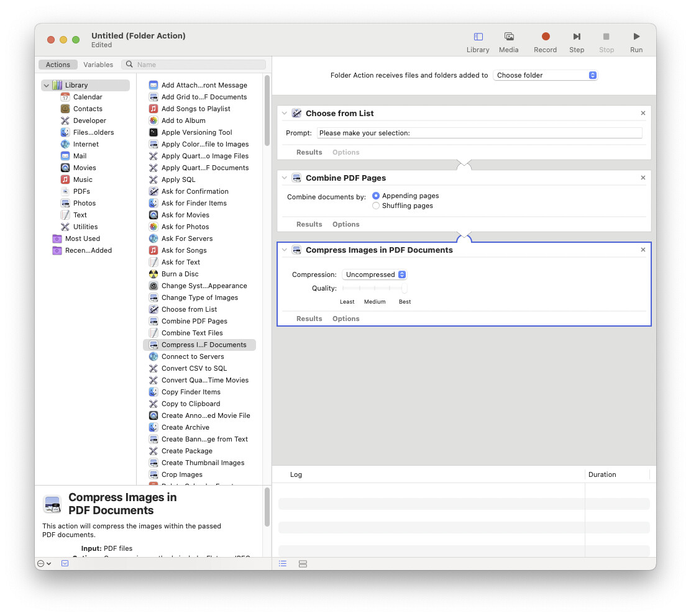691x616 pixels.
Task: Open the Media browser in the toolbar
Action: point(508,41)
